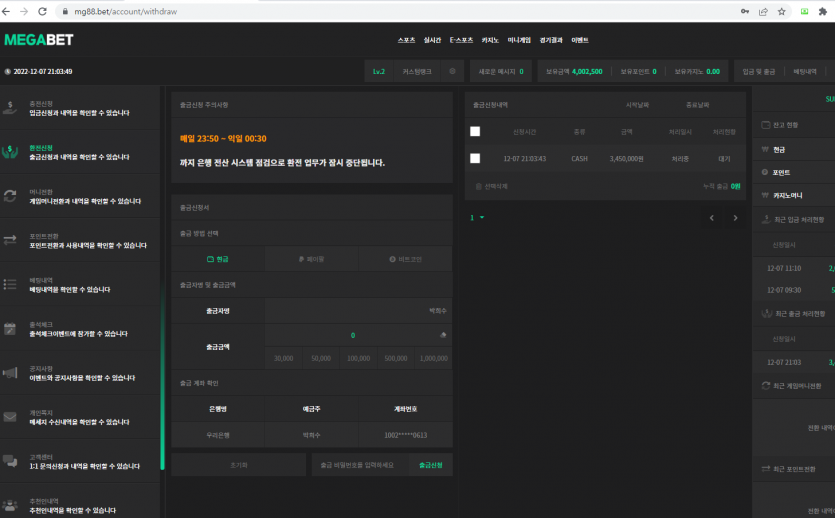Click the 충전신청 deposit icon in sidebar
Screen dimensions: 835x518
coord(10,108)
